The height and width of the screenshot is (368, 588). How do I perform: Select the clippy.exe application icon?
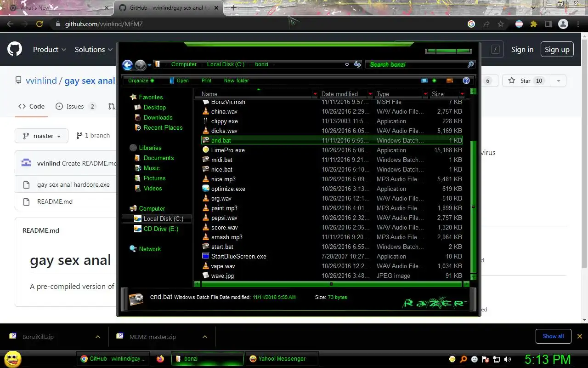click(206, 121)
